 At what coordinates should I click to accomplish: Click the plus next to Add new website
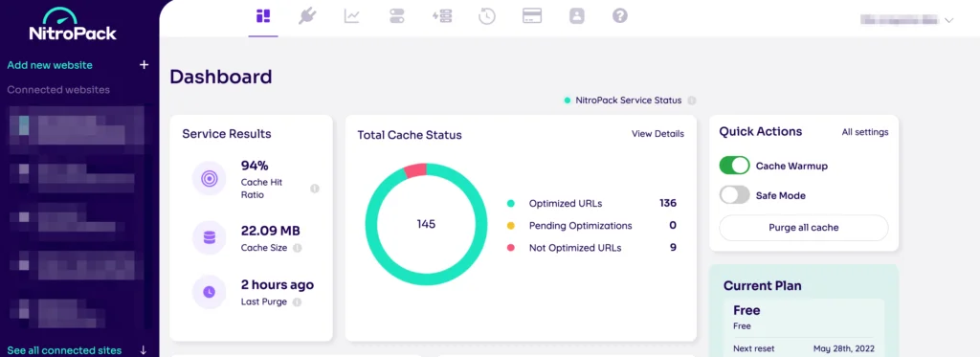(x=144, y=65)
